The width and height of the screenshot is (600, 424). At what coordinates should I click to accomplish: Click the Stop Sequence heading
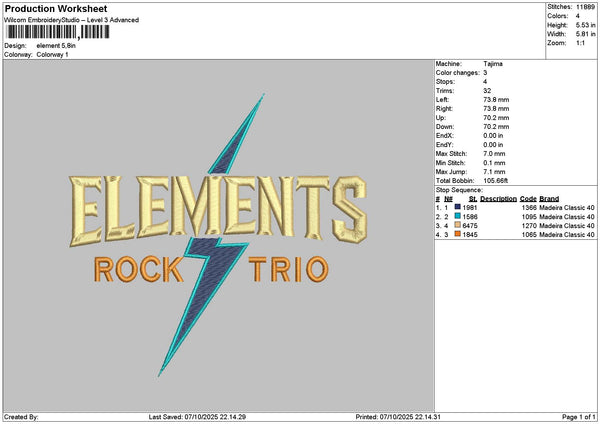click(x=460, y=188)
